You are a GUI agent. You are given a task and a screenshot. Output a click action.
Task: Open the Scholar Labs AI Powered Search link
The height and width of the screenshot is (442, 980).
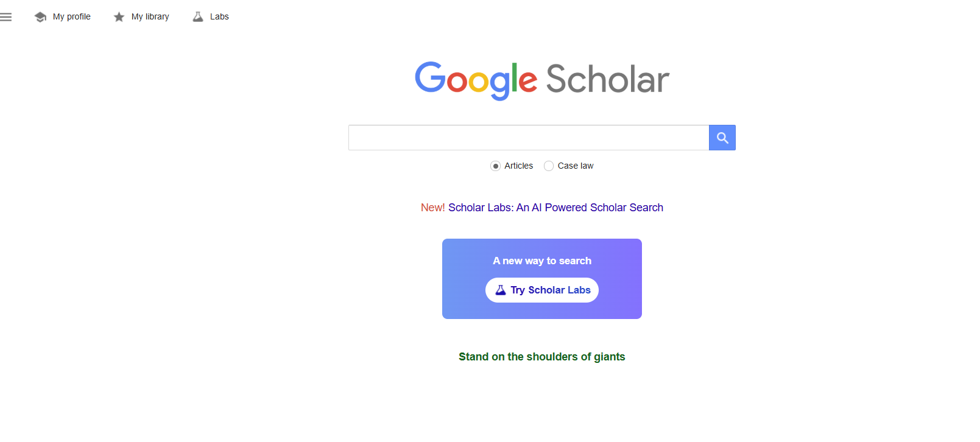coord(555,208)
